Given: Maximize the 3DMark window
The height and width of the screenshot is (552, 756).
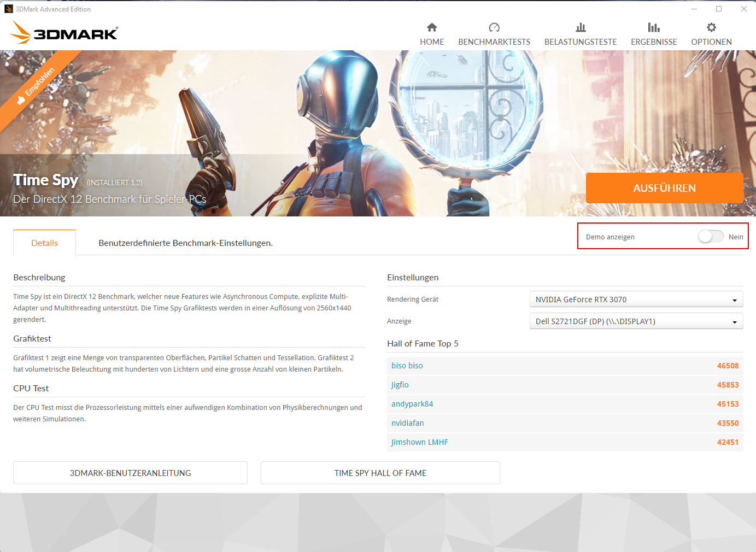Looking at the screenshot, I should [719, 9].
